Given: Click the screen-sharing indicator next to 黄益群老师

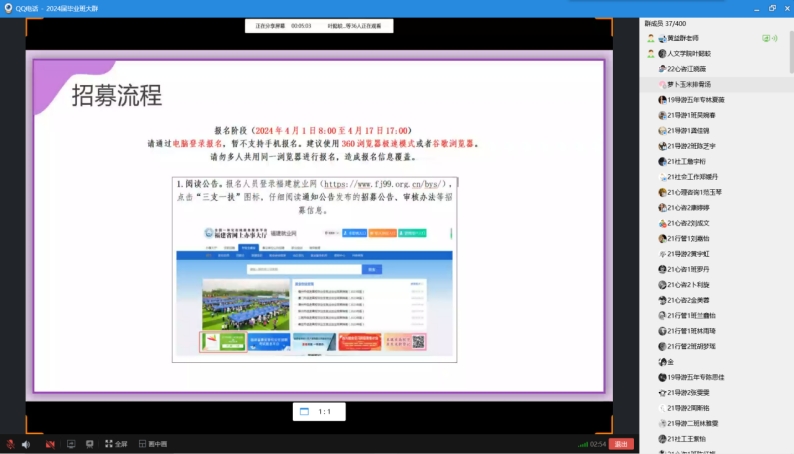Looking at the screenshot, I should click(767, 38).
